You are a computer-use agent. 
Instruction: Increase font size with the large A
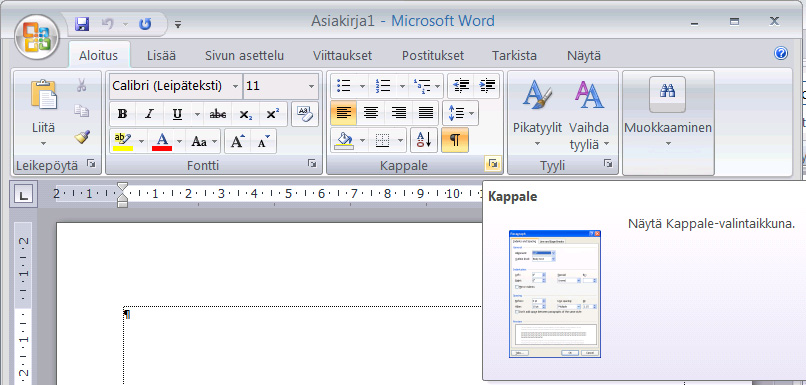click(x=237, y=141)
